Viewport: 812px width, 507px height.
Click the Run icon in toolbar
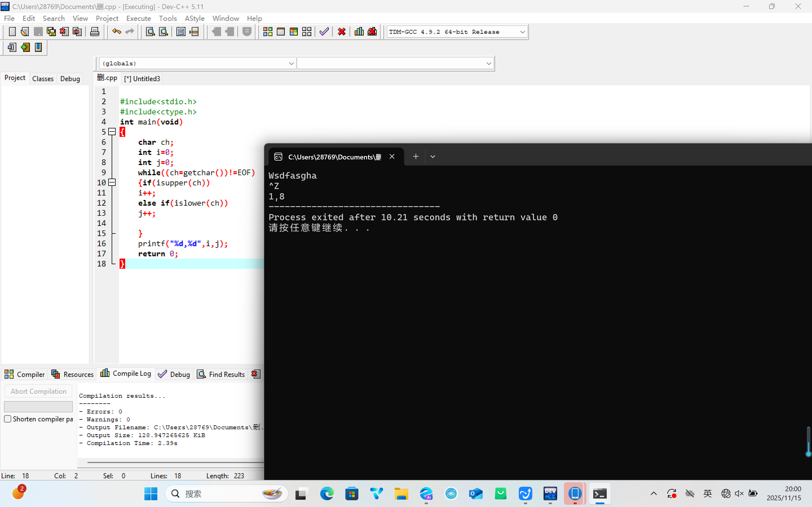(x=281, y=32)
